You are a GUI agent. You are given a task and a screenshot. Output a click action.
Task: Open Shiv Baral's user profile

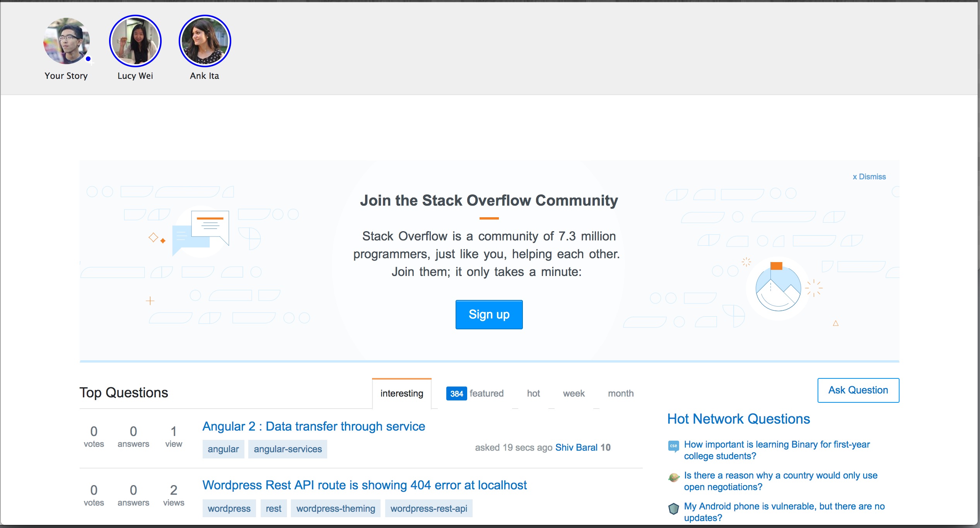click(x=576, y=448)
